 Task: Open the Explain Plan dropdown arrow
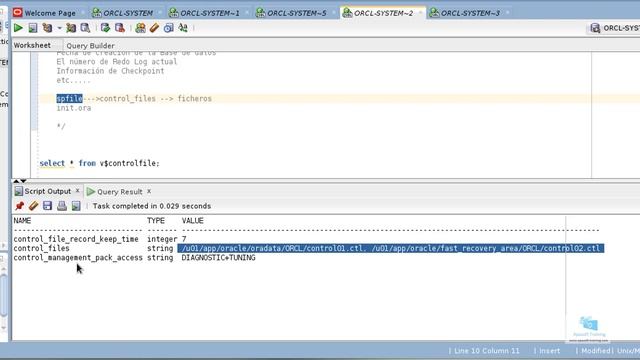59,28
